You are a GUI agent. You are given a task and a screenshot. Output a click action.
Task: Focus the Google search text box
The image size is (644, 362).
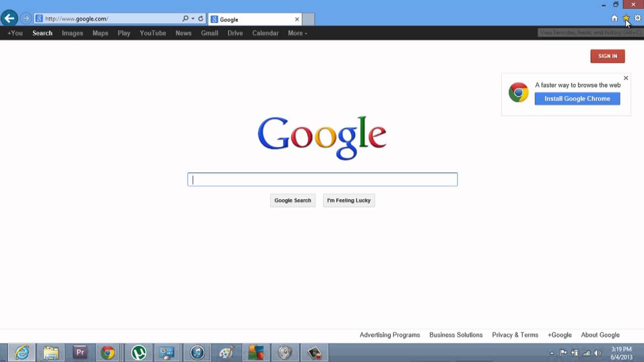pyautogui.click(x=323, y=179)
